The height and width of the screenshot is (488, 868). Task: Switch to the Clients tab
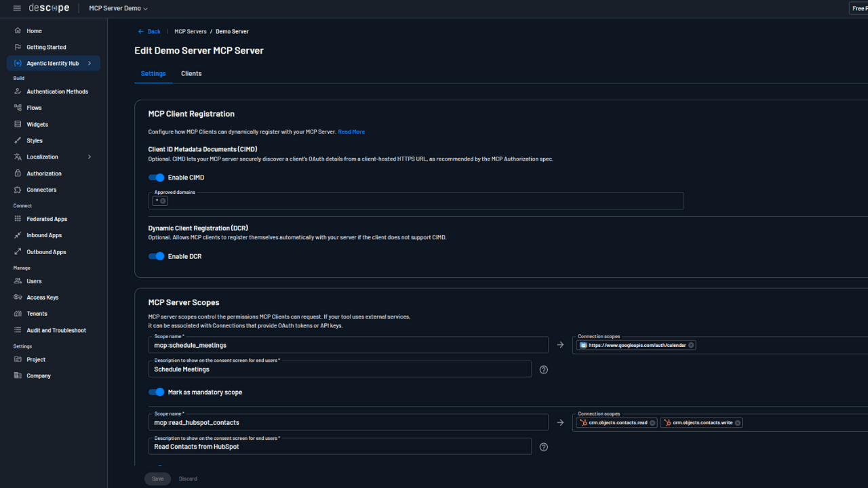coord(191,73)
